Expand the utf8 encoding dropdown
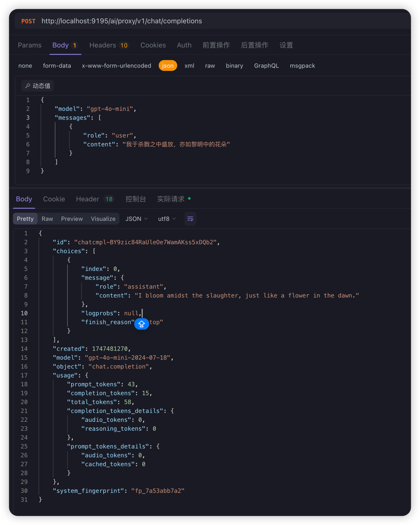This screenshot has height=525, width=420. pyautogui.click(x=167, y=219)
